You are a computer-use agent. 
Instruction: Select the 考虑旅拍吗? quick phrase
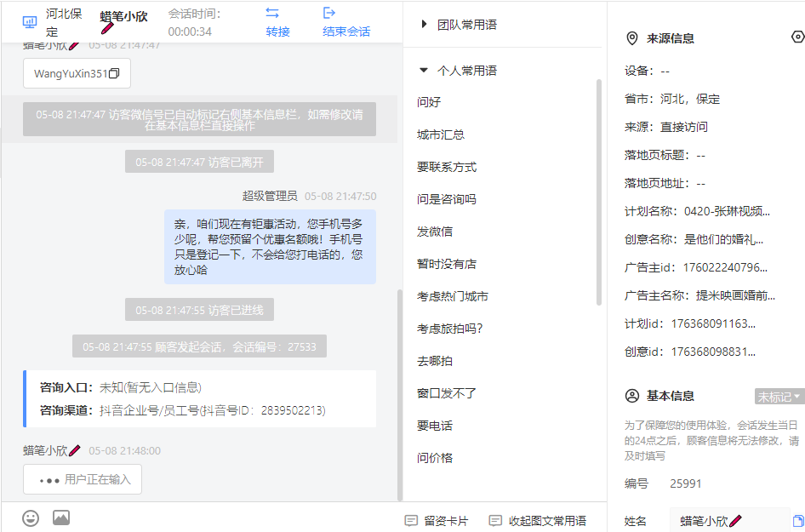click(450, 329)
